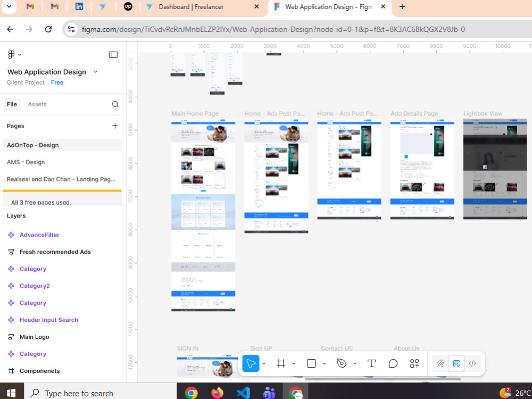Add a new page with plus icon
This screenshot has width=532, height=399.
click(115, 126)
